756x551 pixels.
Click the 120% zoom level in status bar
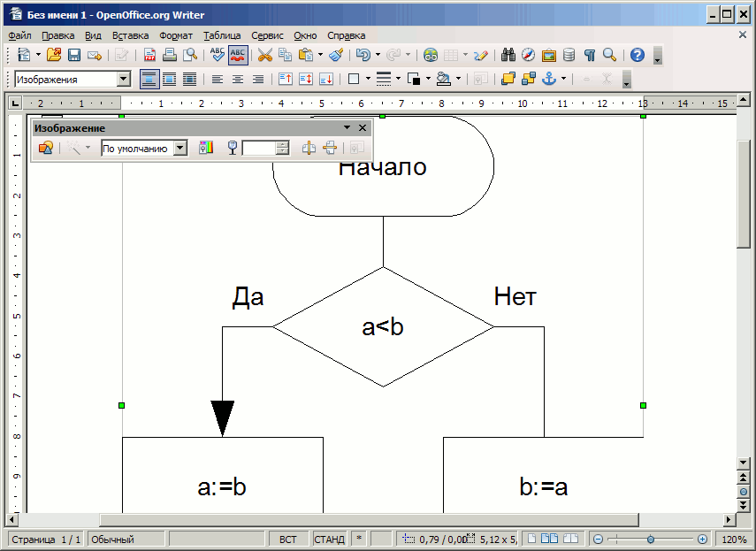(734, 539)
